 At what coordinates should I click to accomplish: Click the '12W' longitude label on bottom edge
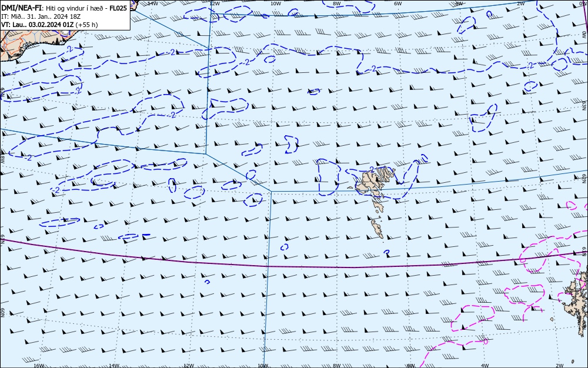tap(189, 366)
